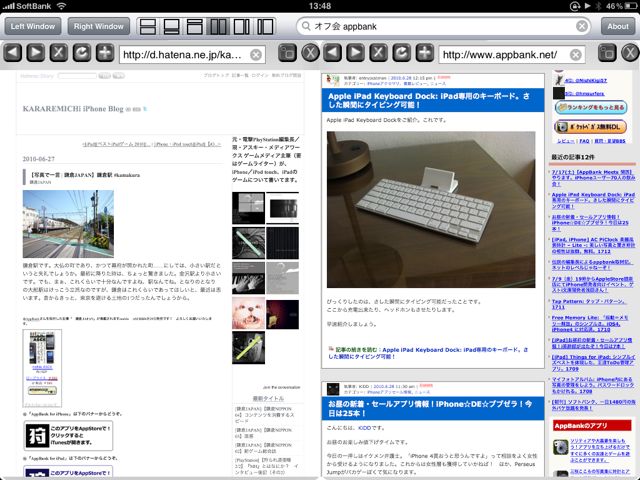Screen dimensions: 640x480
Task: Go forward in the left window
Action: click(36, 53)
